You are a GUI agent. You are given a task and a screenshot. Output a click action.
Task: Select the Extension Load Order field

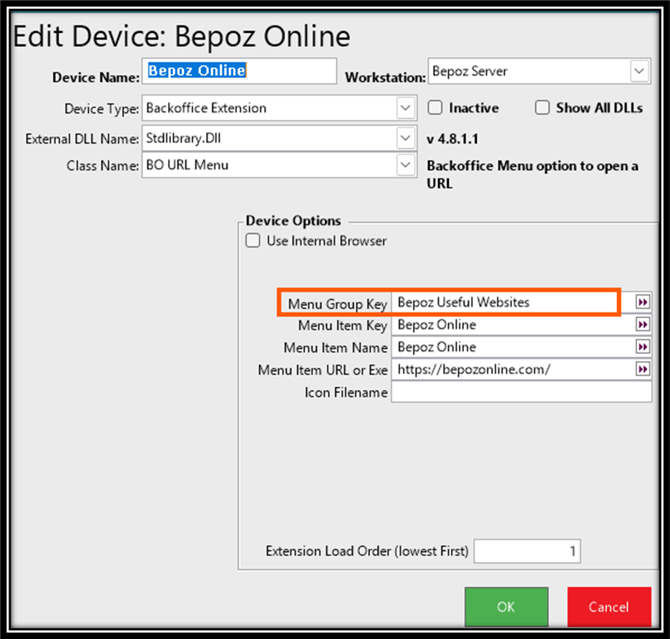click(526, 551)
